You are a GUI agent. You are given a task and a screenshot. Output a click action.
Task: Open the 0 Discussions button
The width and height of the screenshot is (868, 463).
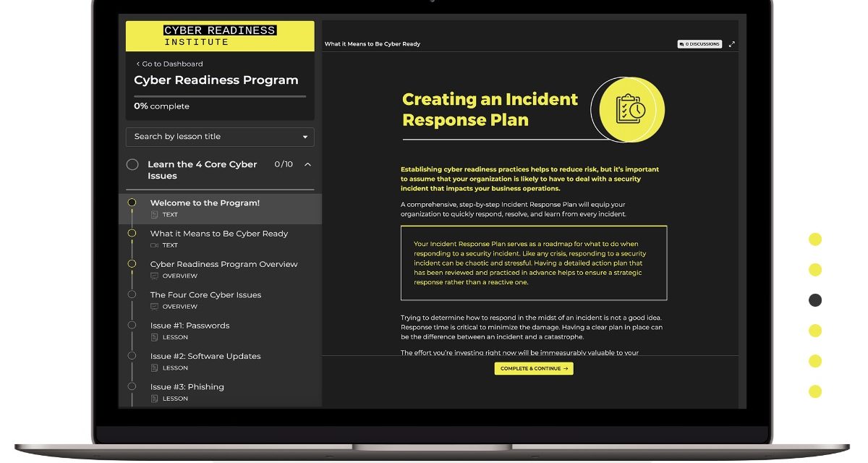(699, 44)
